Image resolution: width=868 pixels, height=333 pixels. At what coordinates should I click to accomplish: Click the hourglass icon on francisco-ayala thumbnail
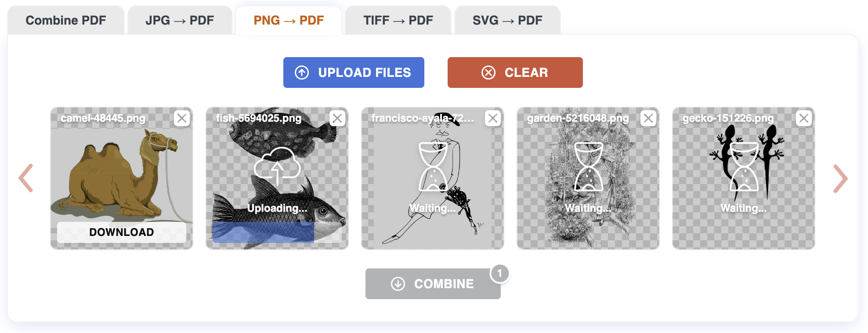[x=433, y=166]
